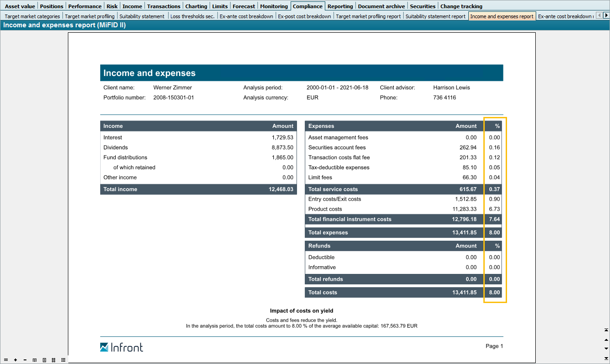This screenshot has height=364, width=610.
Task: Switch to the nine-page thumbnail grid view
Action: tap(63, 360)
